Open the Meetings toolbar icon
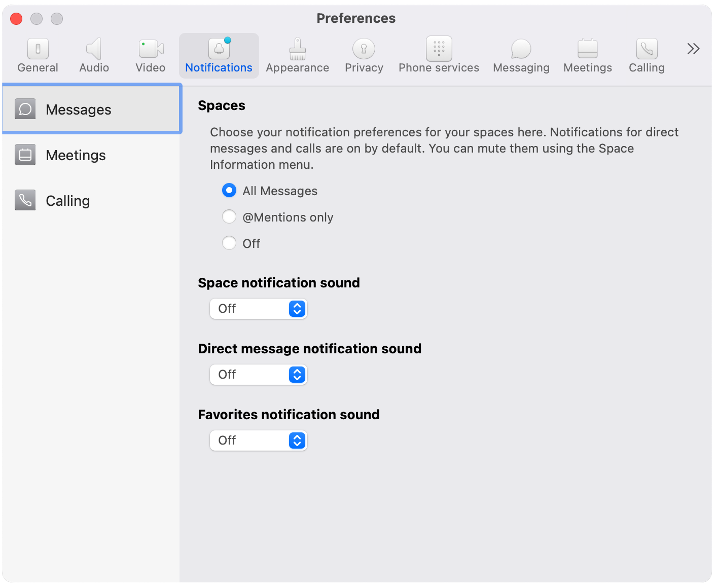The height and width of the screenshot is (588, 718). point(587,55)
